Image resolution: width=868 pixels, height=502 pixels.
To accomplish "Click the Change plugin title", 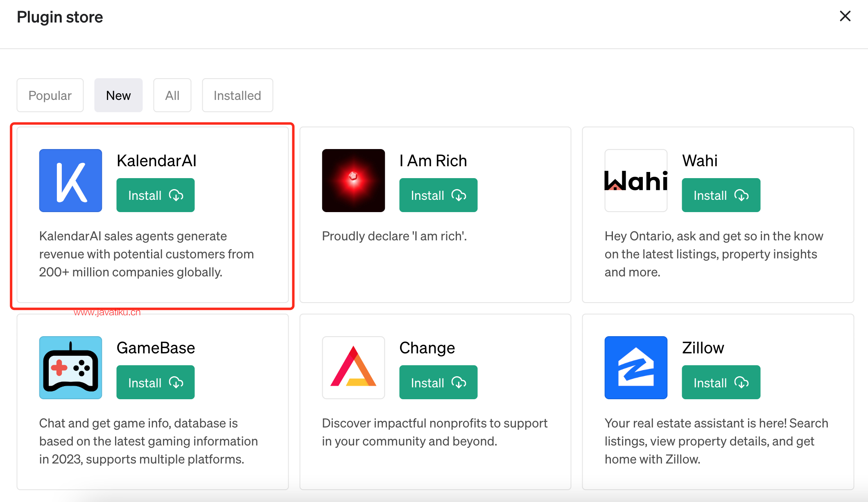I will (427, 348).
